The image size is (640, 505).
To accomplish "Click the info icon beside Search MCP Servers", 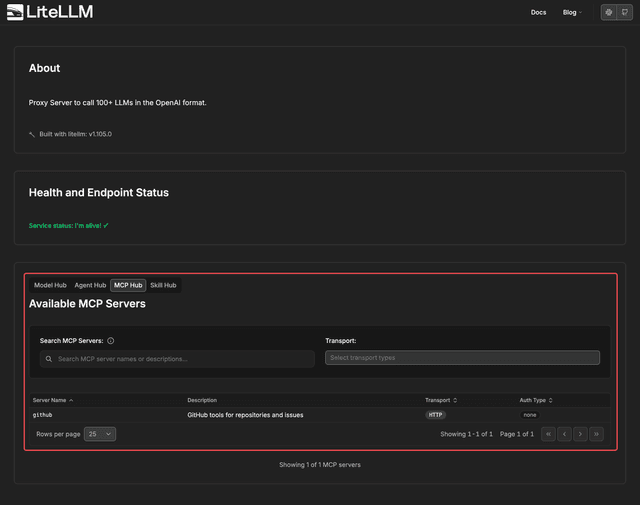I will point(111,341).
